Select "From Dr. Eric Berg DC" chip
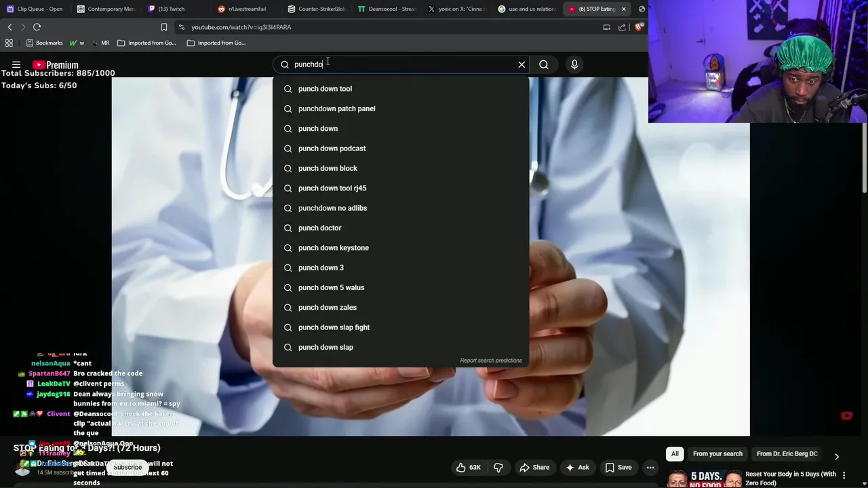The height and width of the screenshot is (488, 868). 787,453
